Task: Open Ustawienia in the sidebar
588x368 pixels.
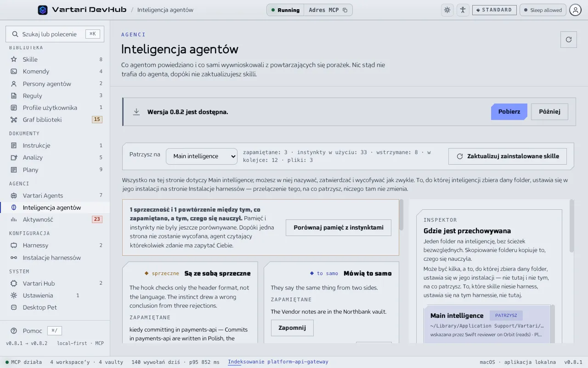Action: (55, 295)
